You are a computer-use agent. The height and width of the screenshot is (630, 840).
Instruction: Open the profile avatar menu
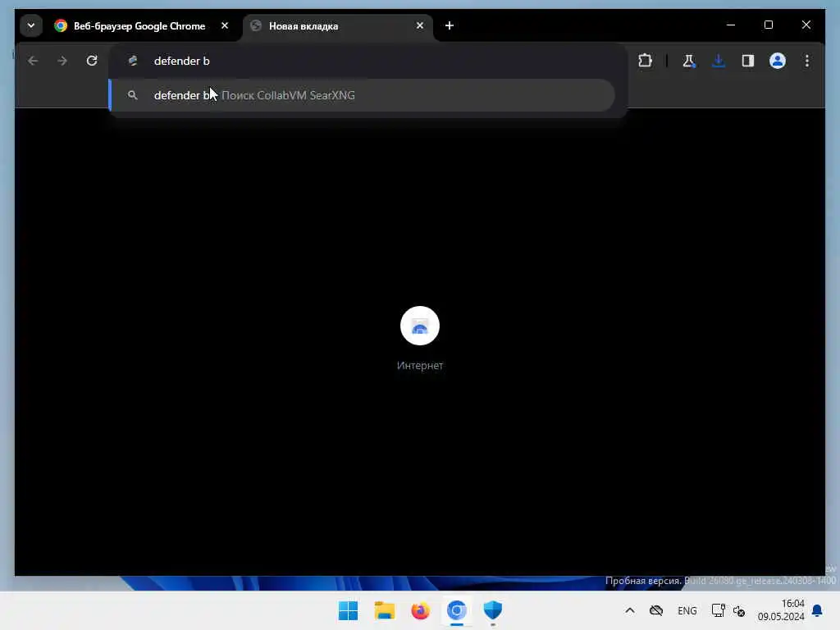click(x=778, y=61)
